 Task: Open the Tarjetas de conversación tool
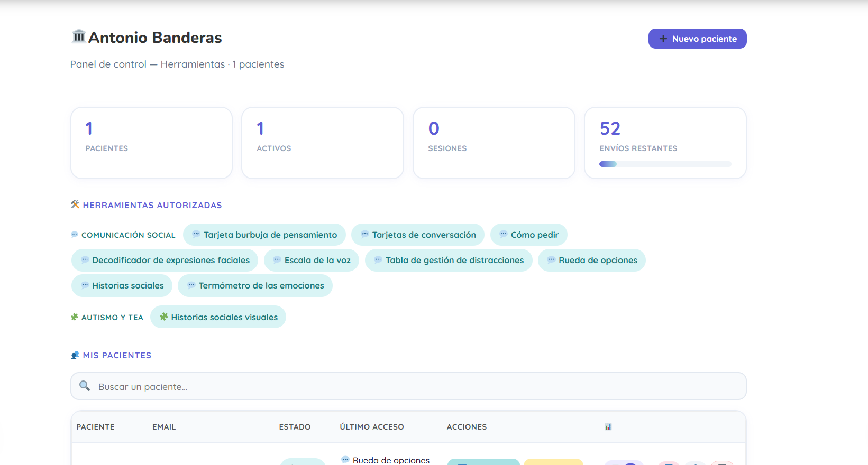418,235
